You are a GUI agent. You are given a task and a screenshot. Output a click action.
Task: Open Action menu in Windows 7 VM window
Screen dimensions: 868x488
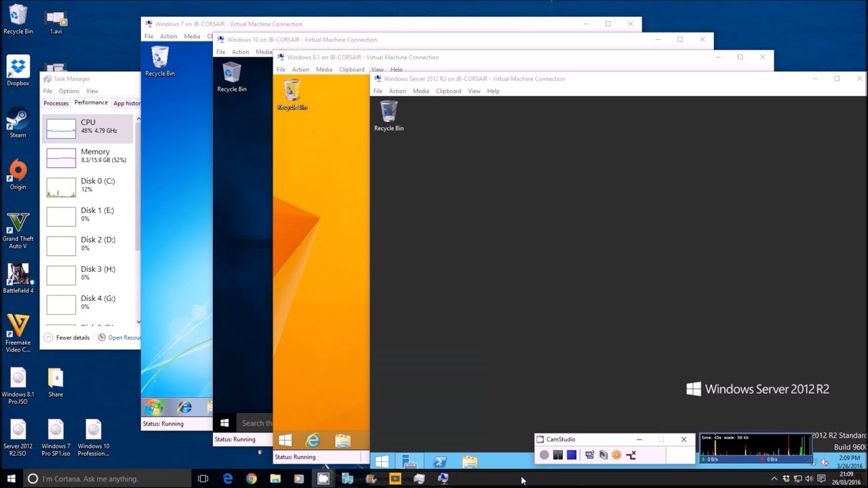[x=168, y=36]
